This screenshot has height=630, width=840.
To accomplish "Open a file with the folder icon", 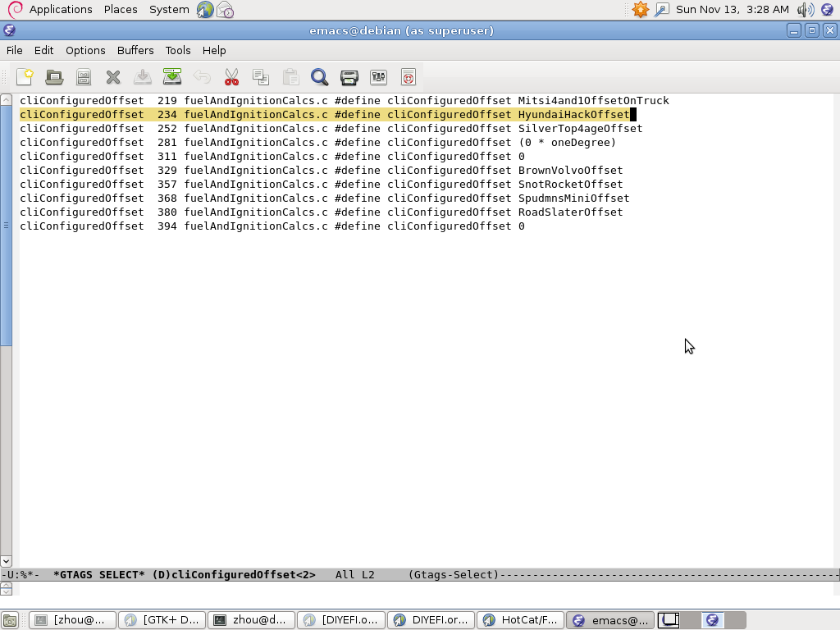I will 54,77.
